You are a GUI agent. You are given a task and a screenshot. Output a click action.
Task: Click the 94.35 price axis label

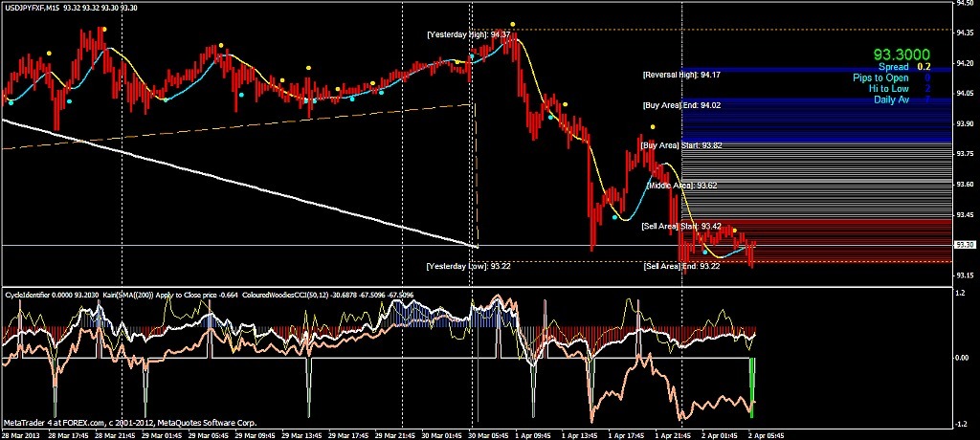965,33
